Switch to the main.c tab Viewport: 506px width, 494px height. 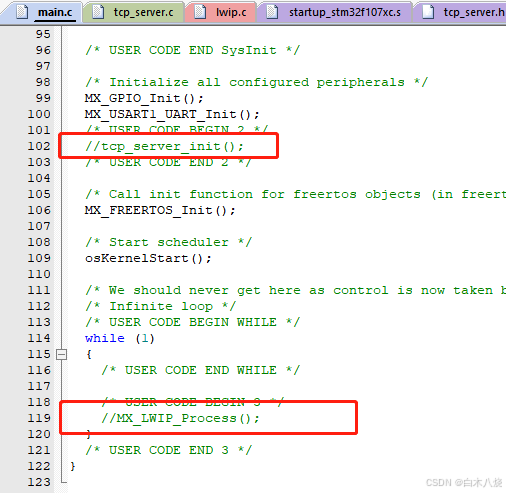point(55,13)
